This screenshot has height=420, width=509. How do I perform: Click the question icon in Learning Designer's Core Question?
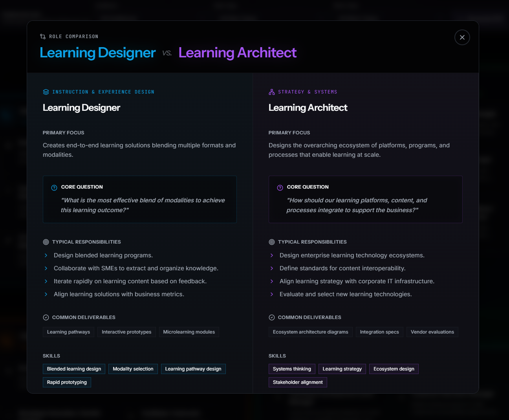(54, 188)
